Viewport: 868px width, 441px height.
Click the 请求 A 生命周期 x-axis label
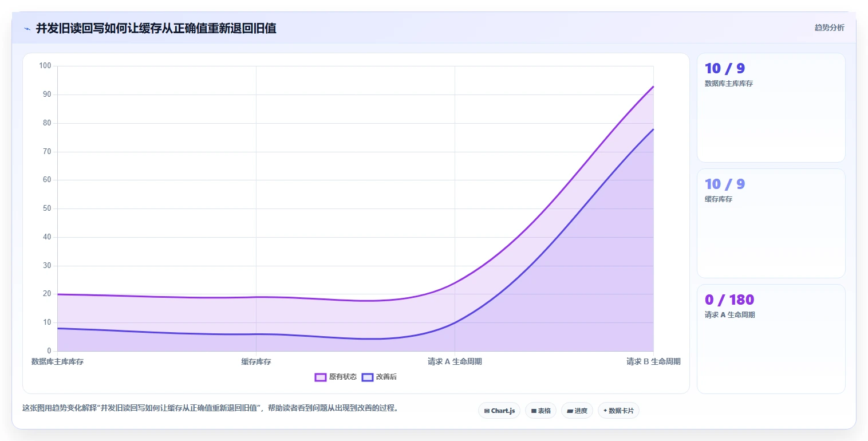coord(455,362)
